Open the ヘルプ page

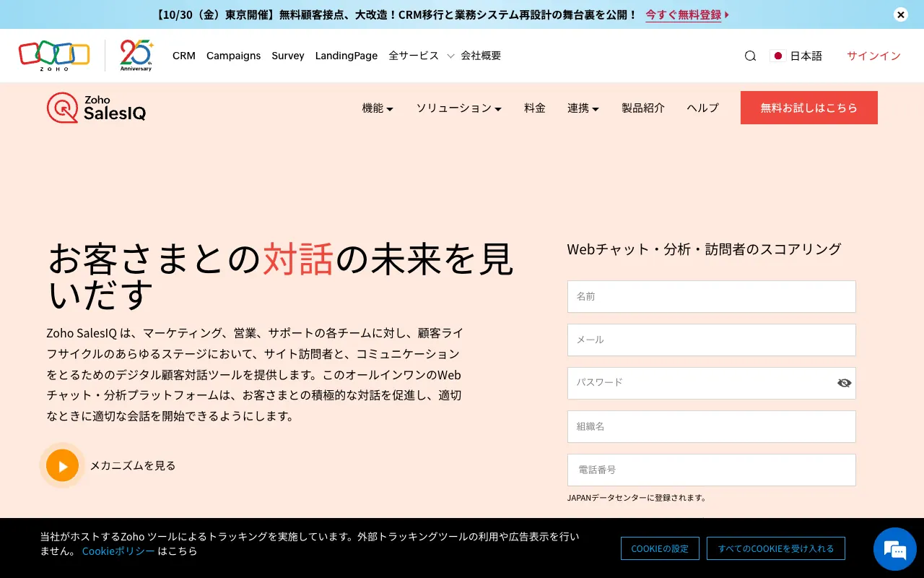(702, 108)
